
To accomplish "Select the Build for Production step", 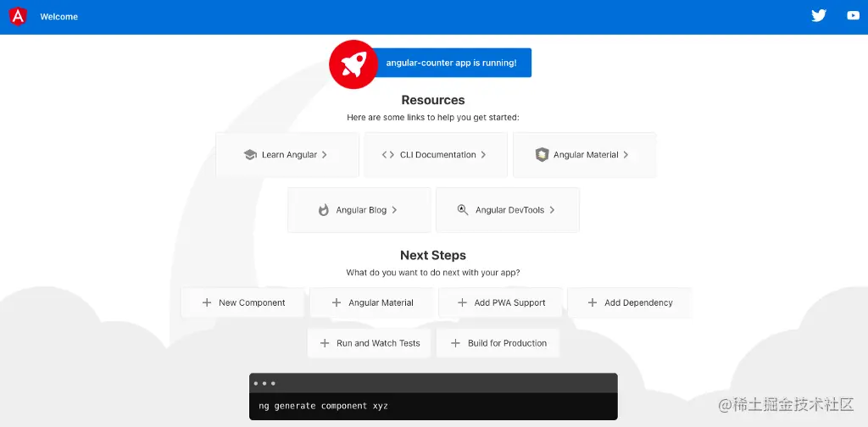I will (x=498, y=343).
